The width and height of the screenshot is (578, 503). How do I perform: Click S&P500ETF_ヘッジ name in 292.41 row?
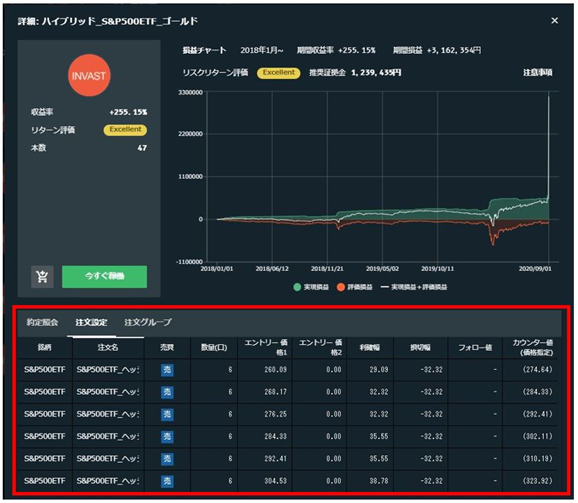tap(108, 459)
